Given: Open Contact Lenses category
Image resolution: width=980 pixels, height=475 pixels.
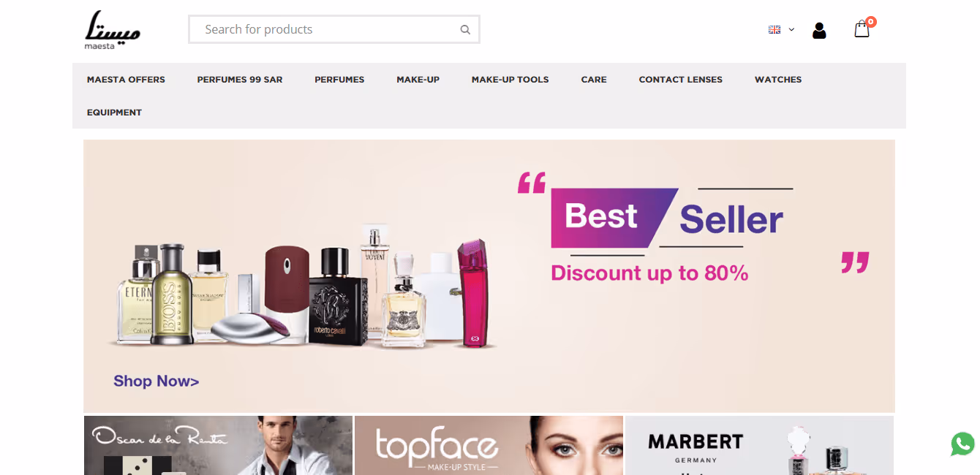Looking at the screenshot, I should [681, 80].
